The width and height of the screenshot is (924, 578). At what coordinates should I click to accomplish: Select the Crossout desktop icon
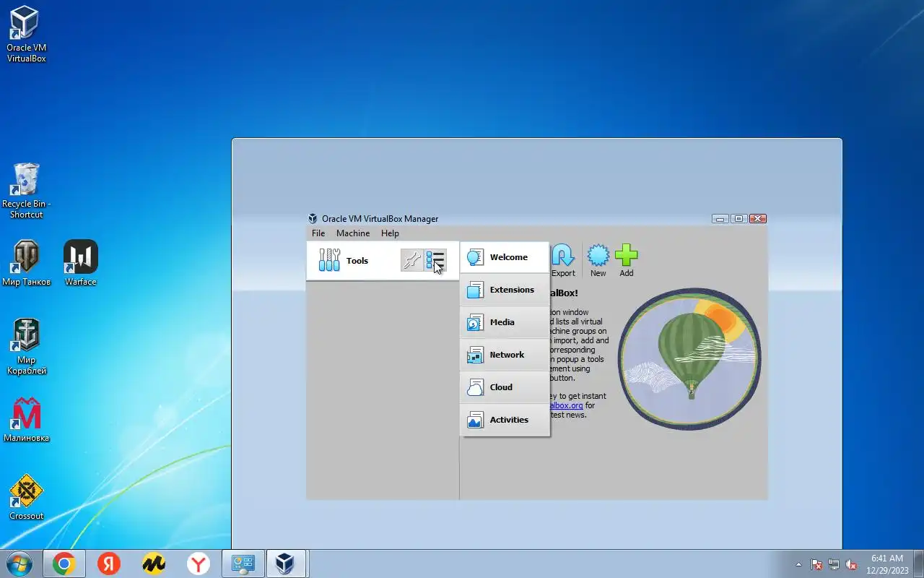click(x=26, y=497)
